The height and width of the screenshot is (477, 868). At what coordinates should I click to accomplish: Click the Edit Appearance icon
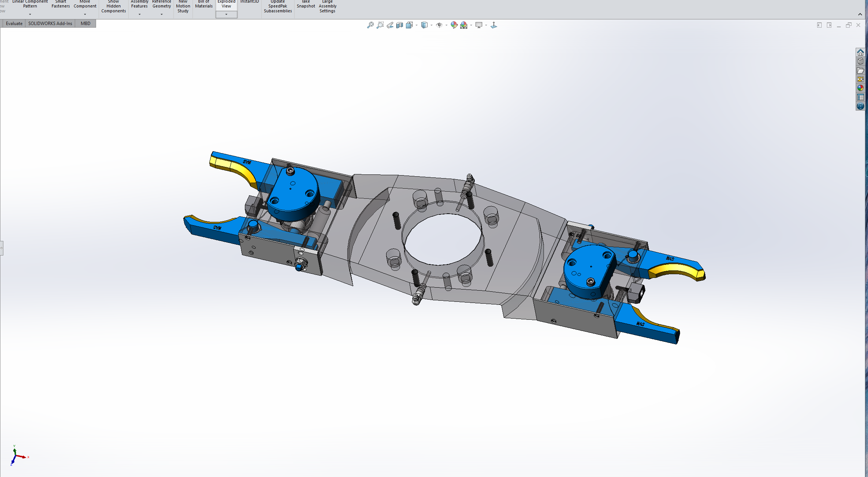click(454, 25)
